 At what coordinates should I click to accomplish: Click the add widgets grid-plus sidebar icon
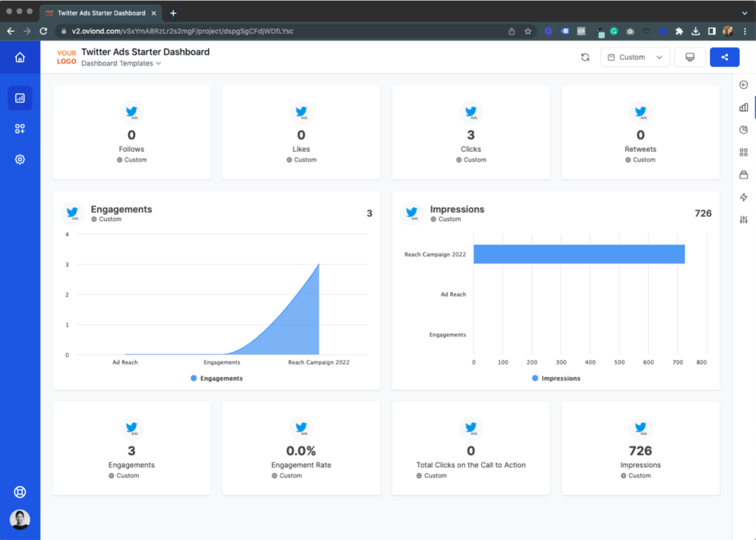pyautogui.click(x=20, y=128)
